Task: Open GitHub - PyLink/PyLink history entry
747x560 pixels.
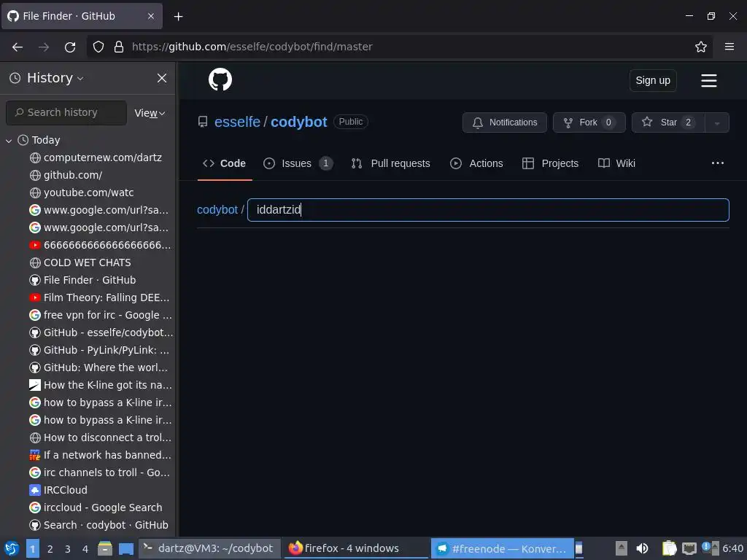Action: click(x=99, y=351)
